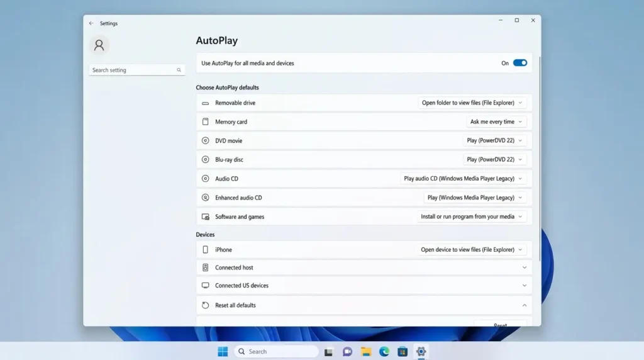Click the magnifier icon in Search setting box
The height and width of the screenshot is (360, 644).
pos(179,70)
